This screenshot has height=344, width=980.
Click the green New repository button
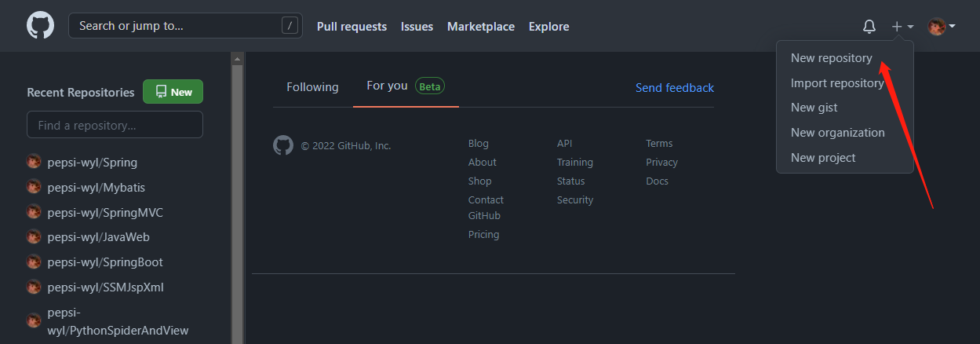pyautogui.click(x=173, y=92)
